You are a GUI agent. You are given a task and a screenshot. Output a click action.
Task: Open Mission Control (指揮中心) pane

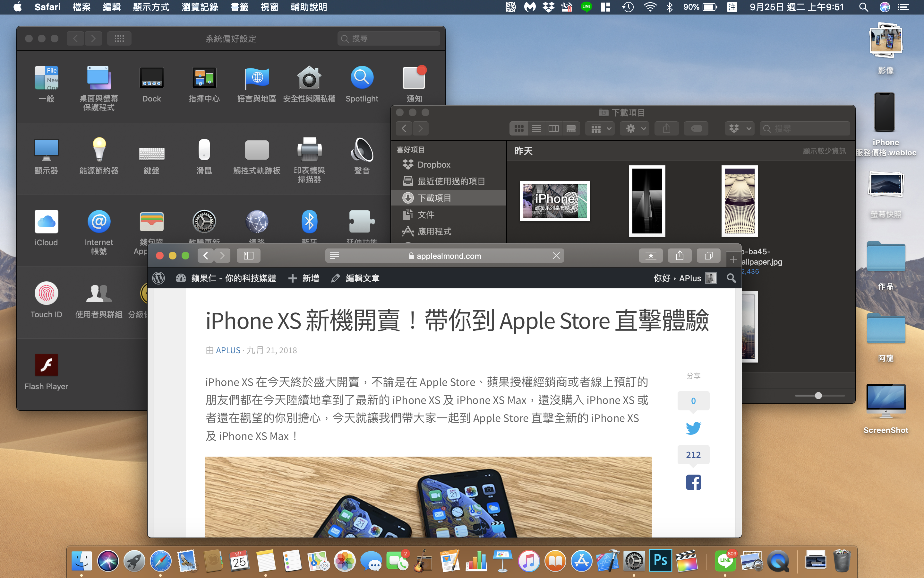[x=204, y=84]
